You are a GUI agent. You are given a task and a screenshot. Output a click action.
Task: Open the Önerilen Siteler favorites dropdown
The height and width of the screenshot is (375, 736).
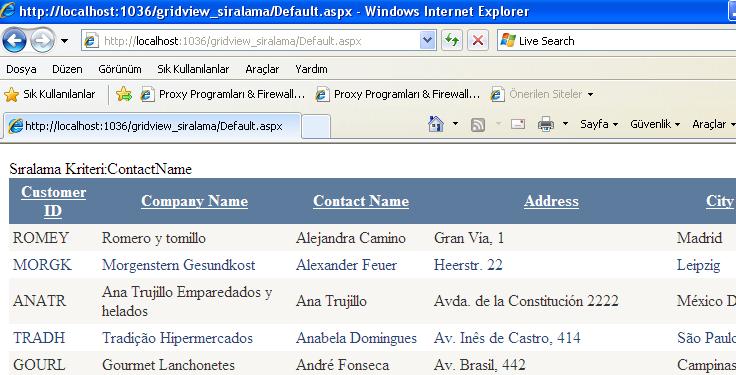tap(542, 94)
